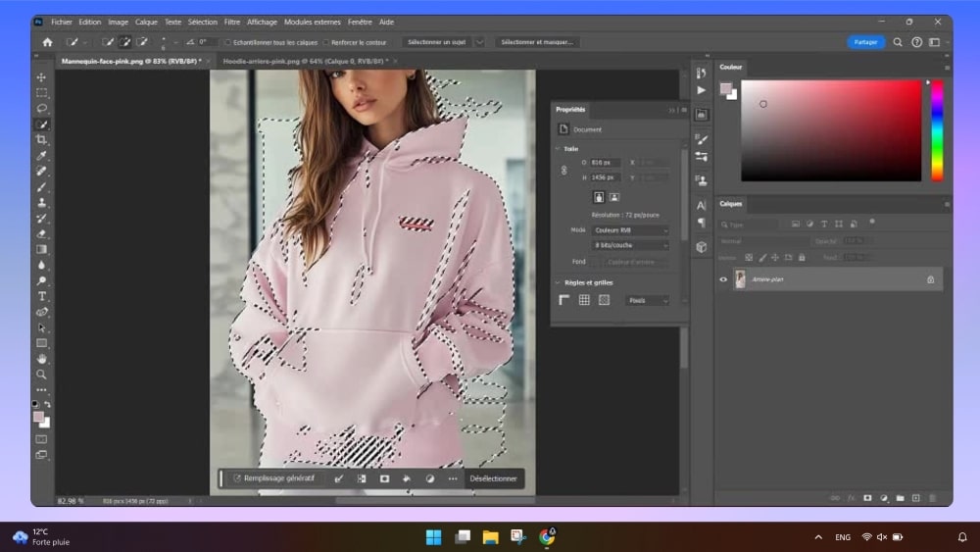The image size is (980, 552).
Task: Toggle the layer filter on/off dot
Action: [x=872, y=222]
